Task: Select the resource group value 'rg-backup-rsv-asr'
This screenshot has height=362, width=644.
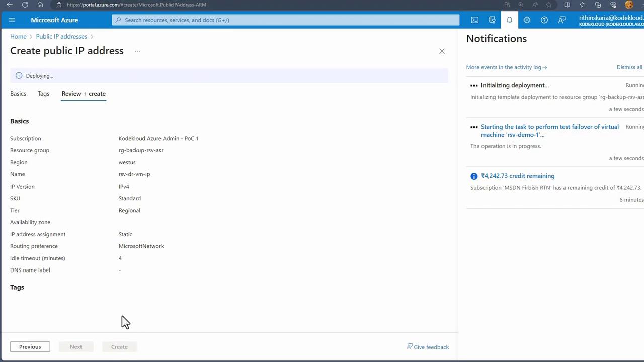Action: click(141, 150)
